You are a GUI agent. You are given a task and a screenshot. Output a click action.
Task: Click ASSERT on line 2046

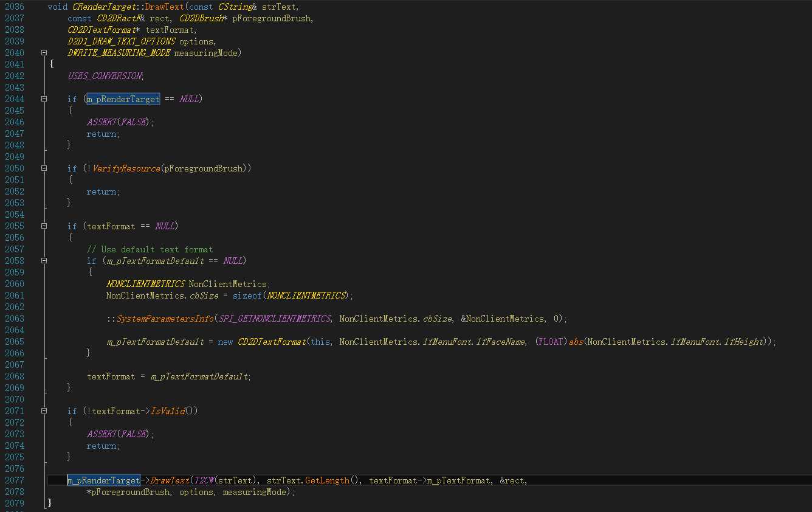point(101,122)
